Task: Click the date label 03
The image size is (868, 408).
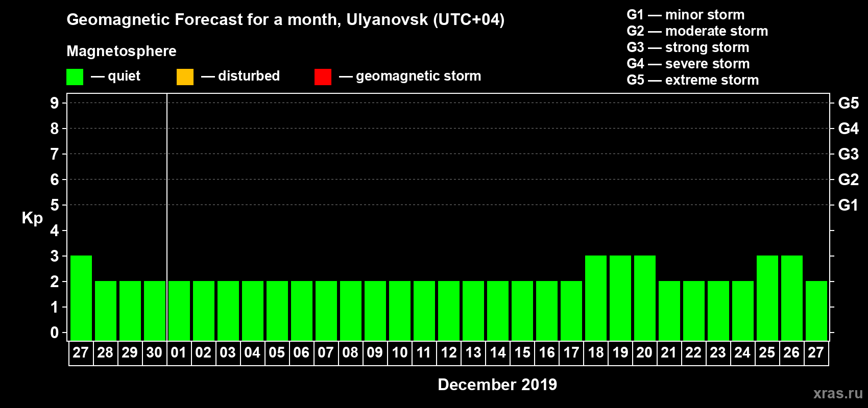Action: 228,353
